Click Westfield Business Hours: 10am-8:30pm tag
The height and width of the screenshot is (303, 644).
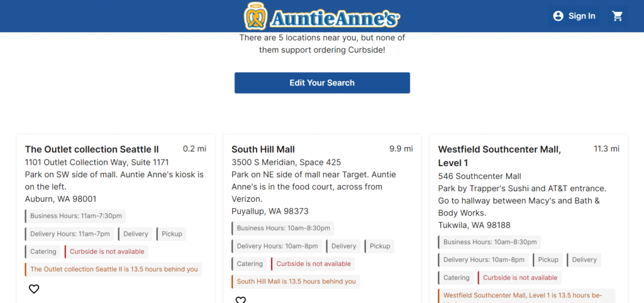point(489,242)
